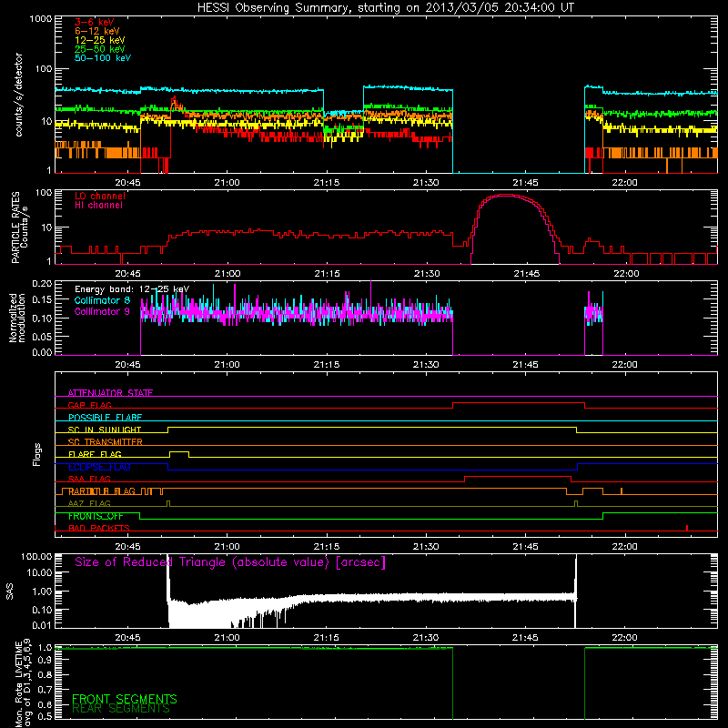Screen dimensions: 728x728
Task: Click the Flags panel axis label
Action: (36, 454)
